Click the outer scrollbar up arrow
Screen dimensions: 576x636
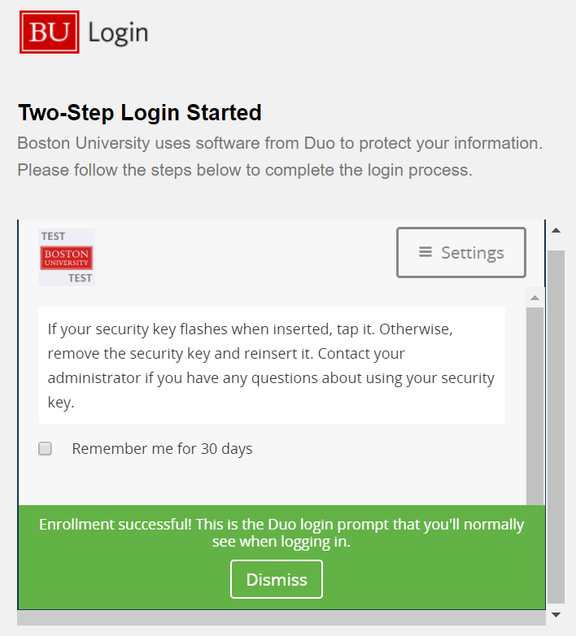556,230
